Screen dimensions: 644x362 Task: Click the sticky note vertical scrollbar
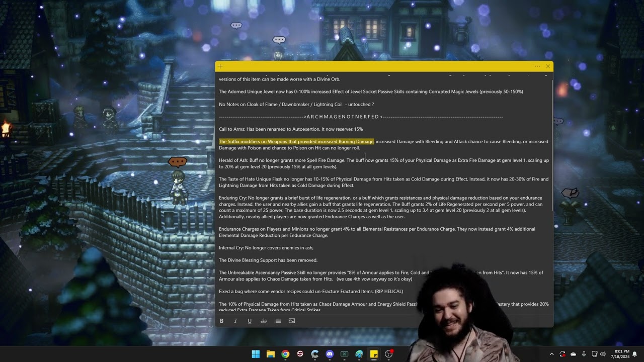(x=552, y=146)
